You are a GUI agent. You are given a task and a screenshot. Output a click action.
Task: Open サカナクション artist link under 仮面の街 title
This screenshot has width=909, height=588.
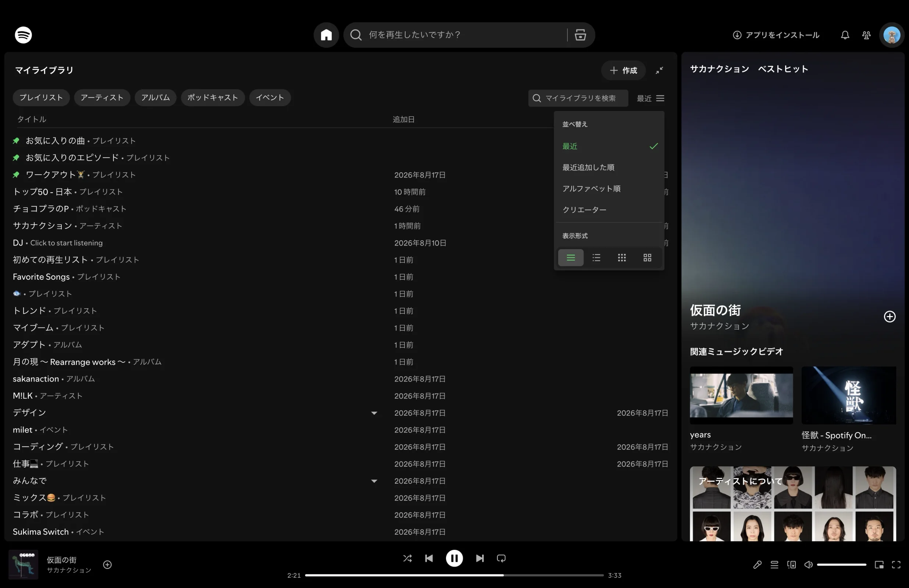[x=720, y=326]
